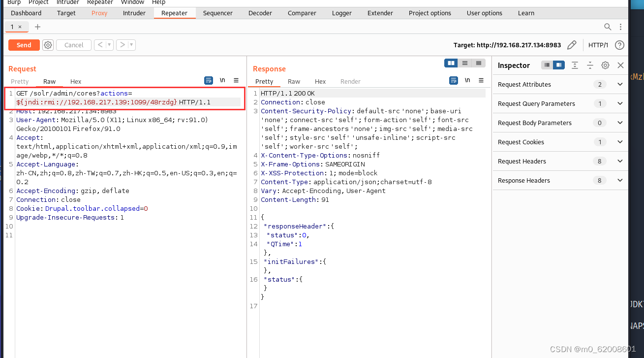This screenshot has height=358, width=644.
Task: Go forward to next request in history
Action: tap(122, 45)
